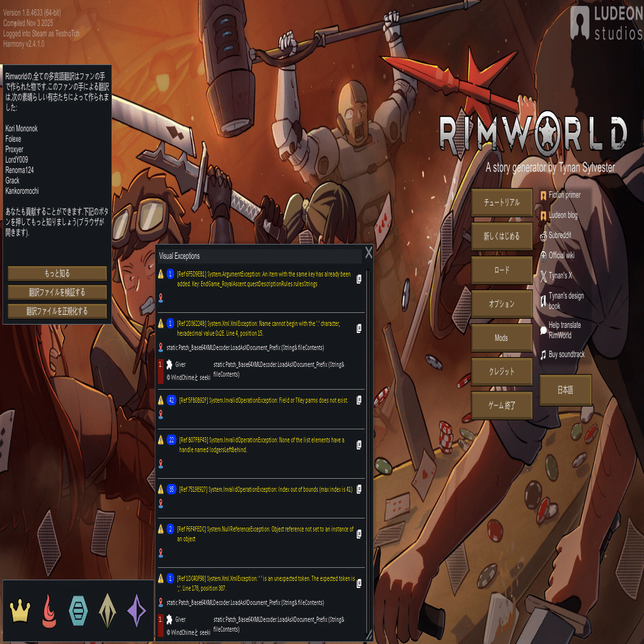The image size is (644, 644).
Task: Copy the ArgumentException entry using its clipboard icon
Action: coord(358,278)
